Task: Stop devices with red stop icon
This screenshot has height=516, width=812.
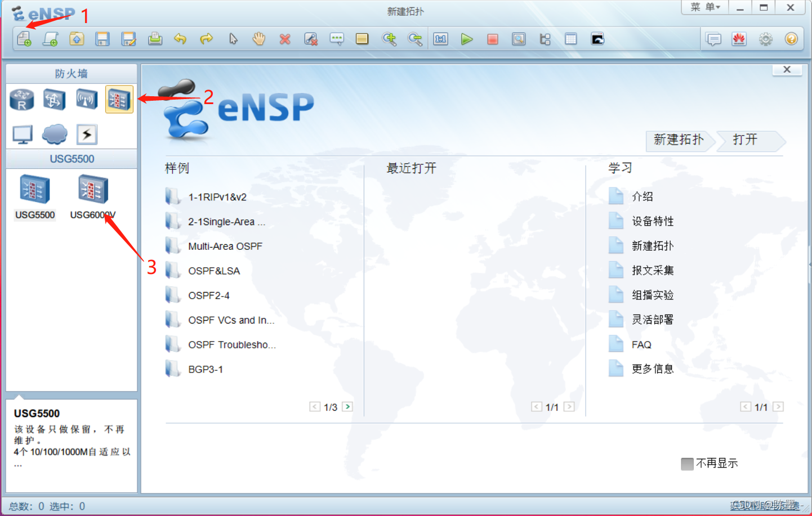Action: 493,39
